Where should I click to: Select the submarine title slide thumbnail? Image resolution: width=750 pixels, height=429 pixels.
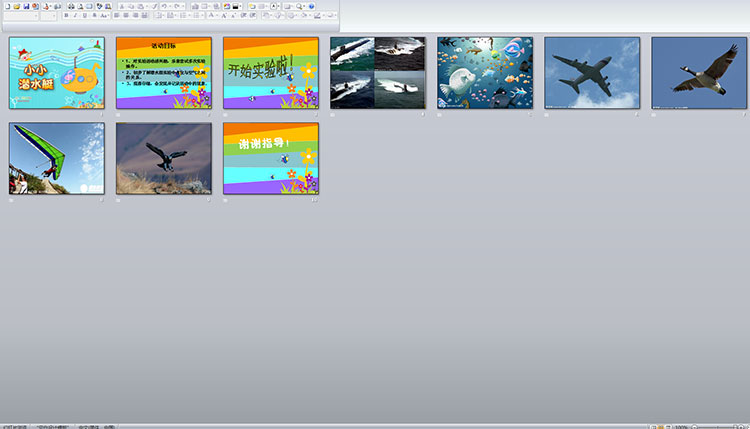[x=56, y=73]
